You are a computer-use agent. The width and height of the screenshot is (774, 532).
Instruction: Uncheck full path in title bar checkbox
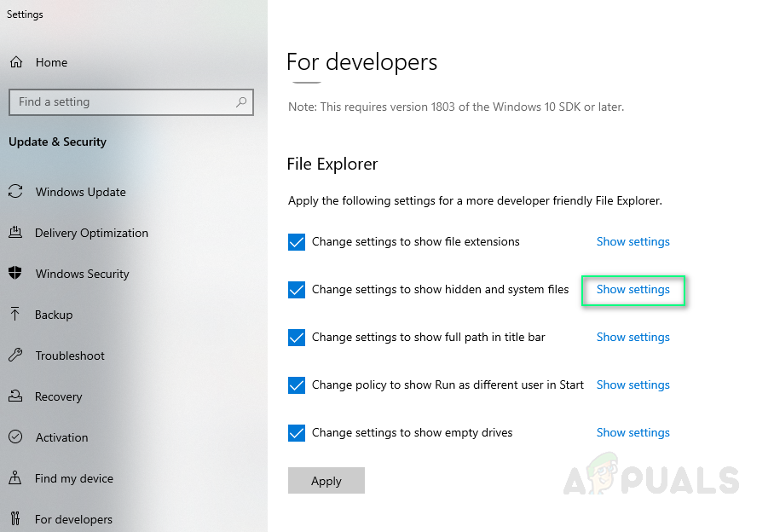[x=297, y=338]
